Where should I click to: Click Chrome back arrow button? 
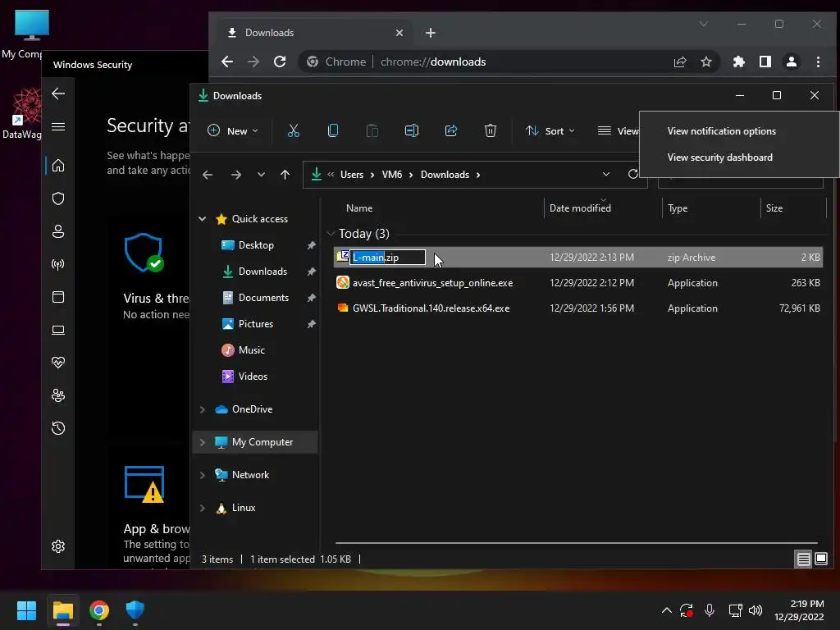227,62
